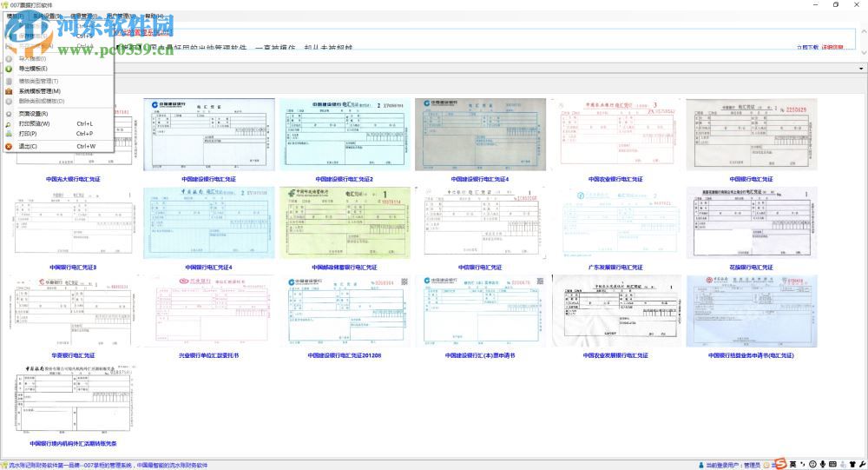Click the 中国农业银行电汇凭证 caption text
The width and height of the screenshot is (868, 470).
pyautogui.click(x=615, y=179)
